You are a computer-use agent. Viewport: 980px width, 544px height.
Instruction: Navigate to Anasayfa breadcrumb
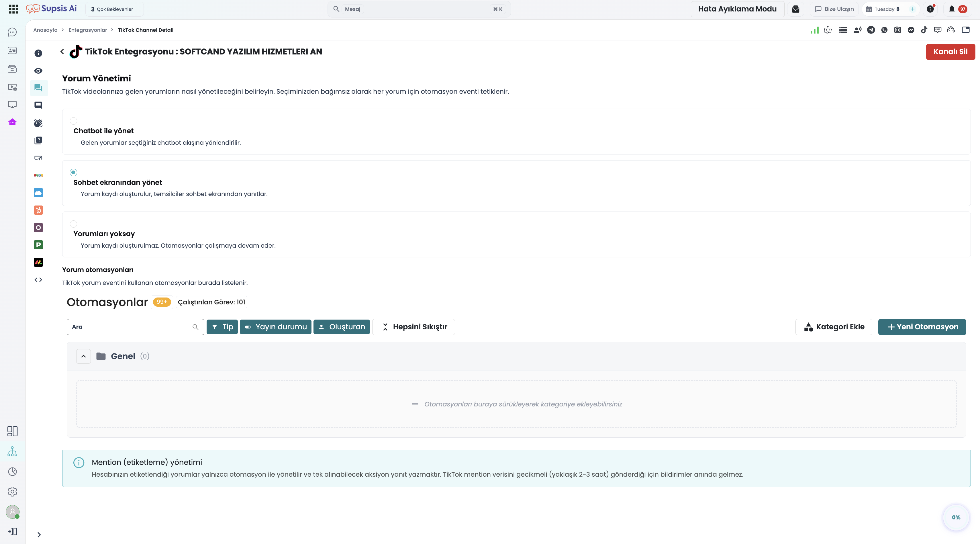(x=45, y=30)
